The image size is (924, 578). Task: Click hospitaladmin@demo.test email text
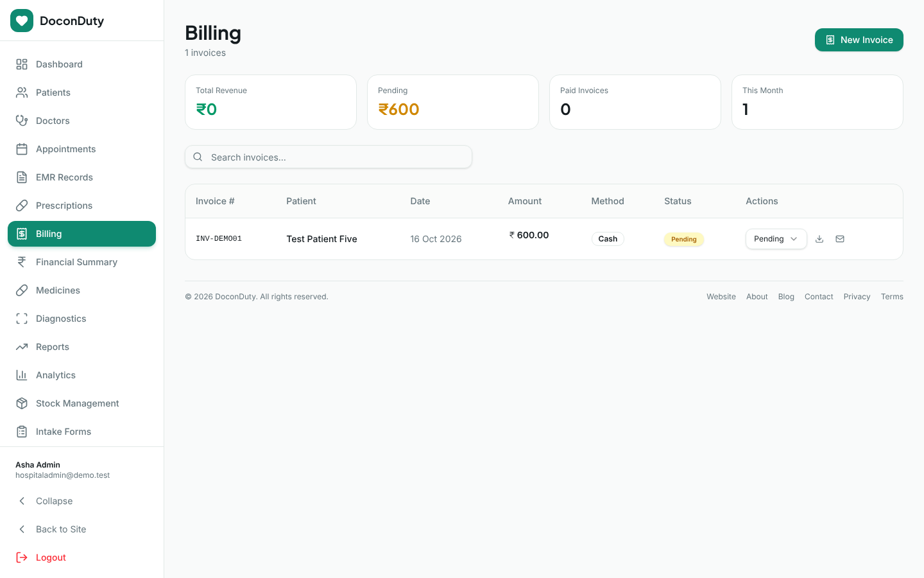(x=62, y=475)
